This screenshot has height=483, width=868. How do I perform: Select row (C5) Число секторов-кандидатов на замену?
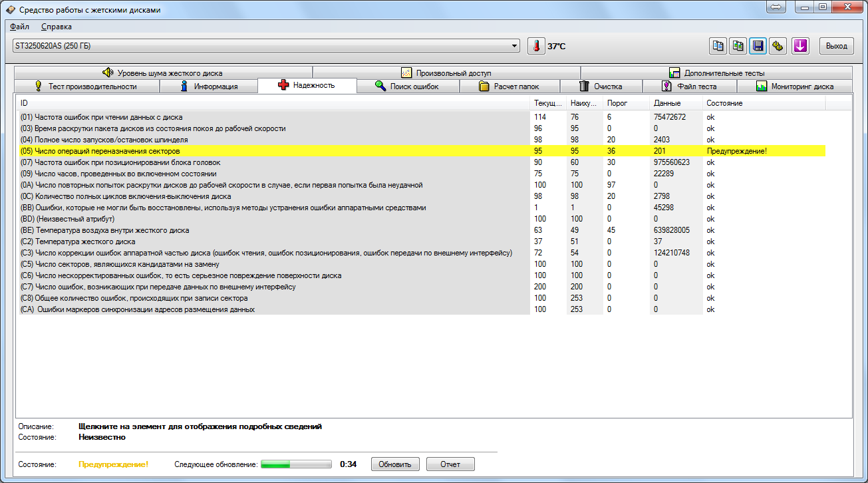tap(421, 264)
